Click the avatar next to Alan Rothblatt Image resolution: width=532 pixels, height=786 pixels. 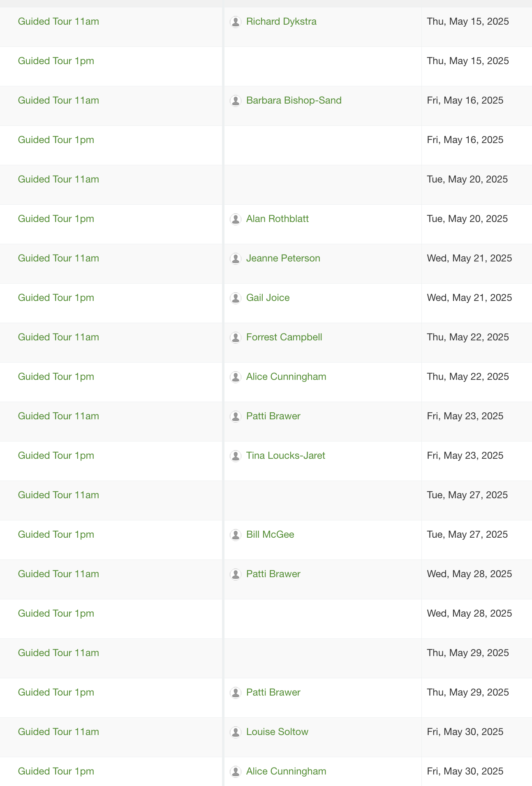coord(236,219)
